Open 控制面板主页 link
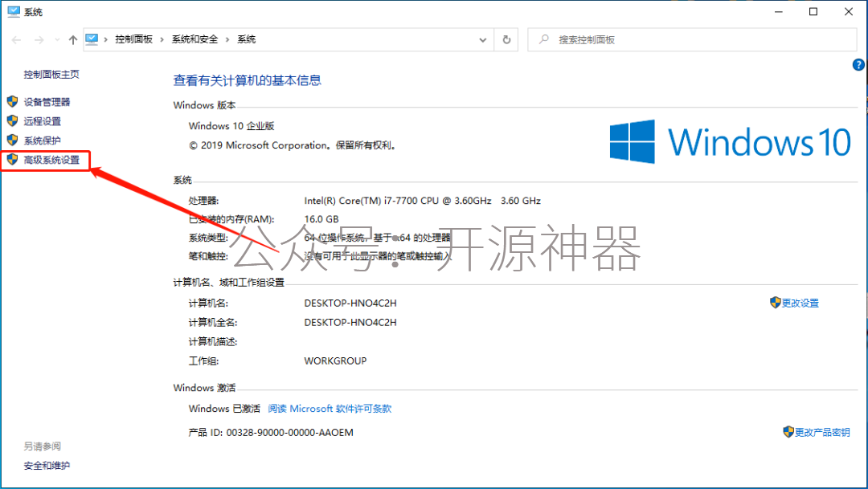 [x=51, y=74]
